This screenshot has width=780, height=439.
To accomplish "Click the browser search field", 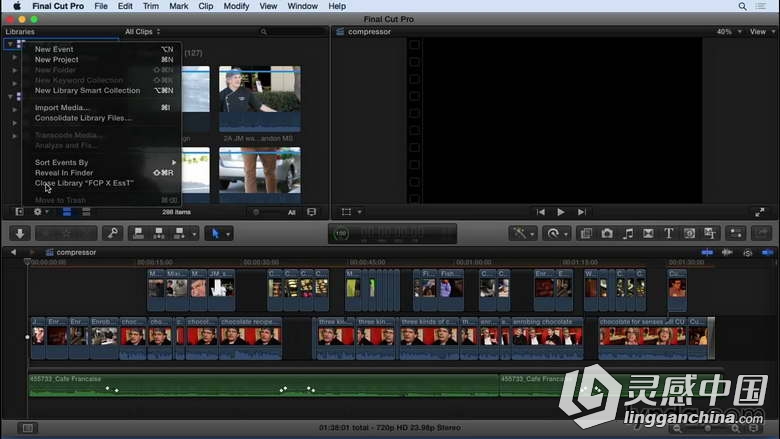I will coord(293,31).
